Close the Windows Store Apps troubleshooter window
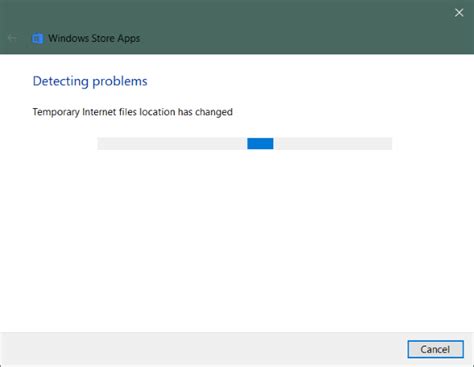This screenshot has width=474, height=367. (459, 13)
